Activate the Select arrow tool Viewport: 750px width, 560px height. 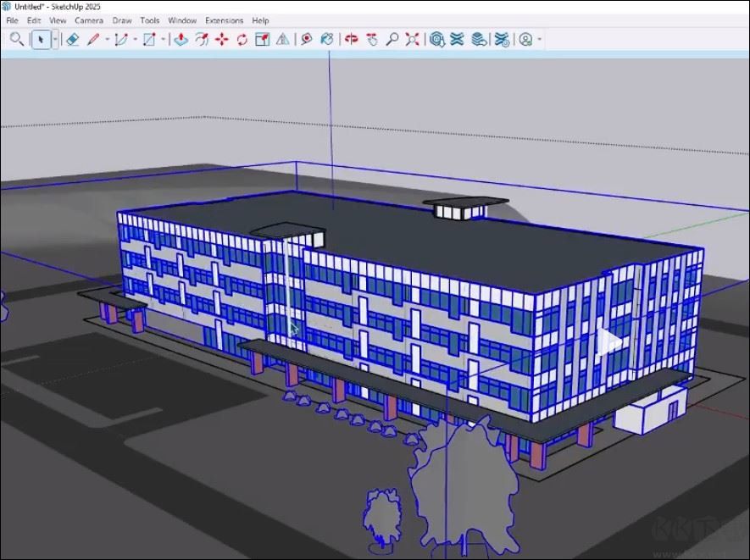(x=41, y=39)
